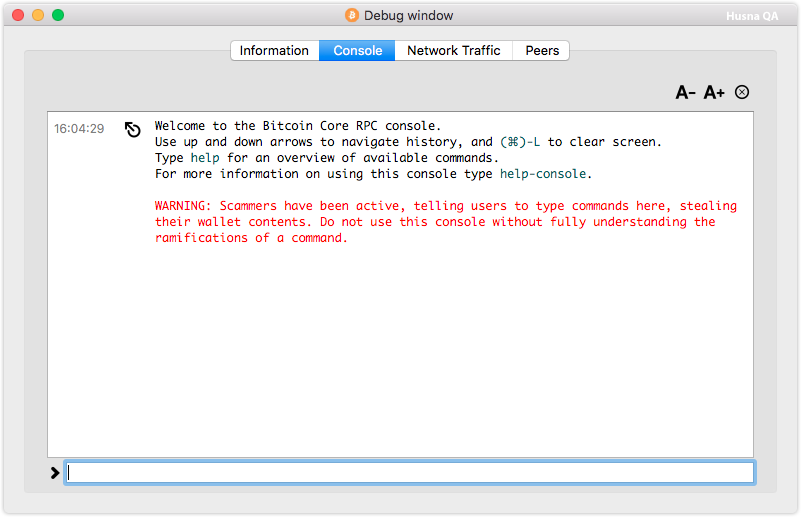Focus the console command input field
The image size is (802, 518).
click(x=410, y=472)
